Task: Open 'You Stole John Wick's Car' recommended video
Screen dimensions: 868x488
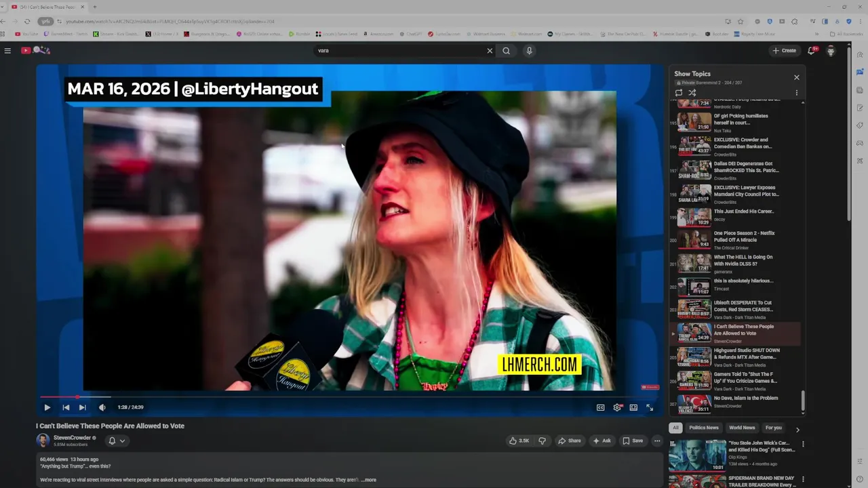Action: [x=732, y=455]
